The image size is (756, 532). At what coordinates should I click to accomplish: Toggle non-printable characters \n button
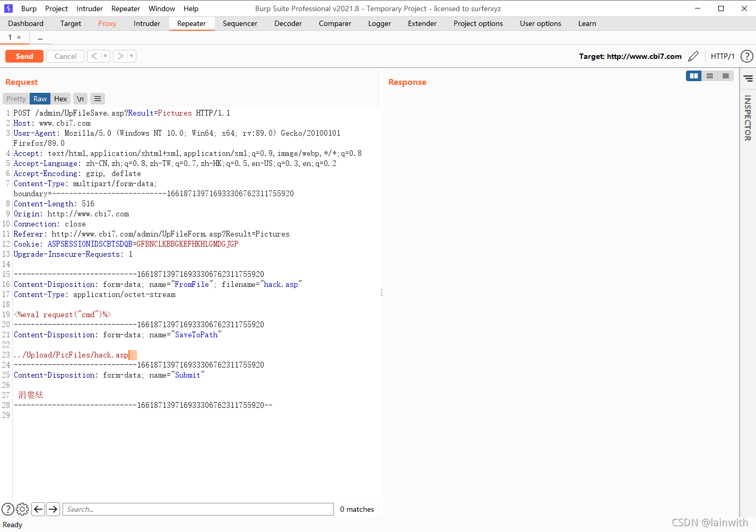click(80, 99)
